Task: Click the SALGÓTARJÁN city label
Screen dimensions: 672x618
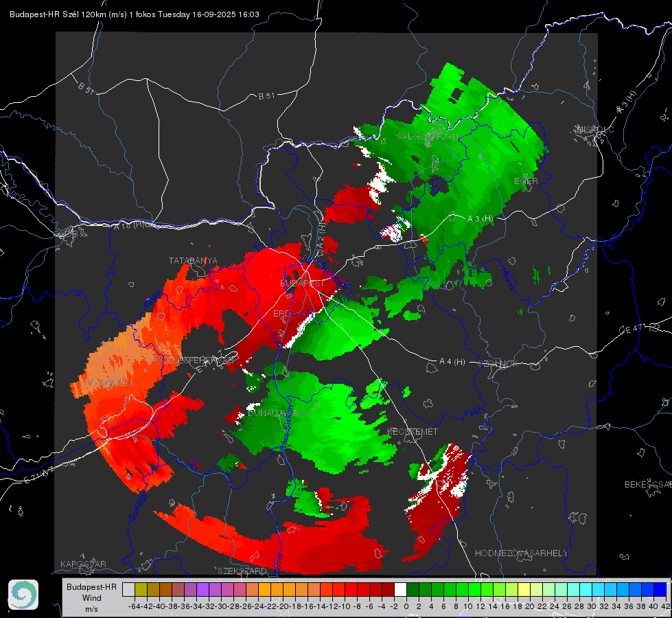Action: [x=427, y=137]
